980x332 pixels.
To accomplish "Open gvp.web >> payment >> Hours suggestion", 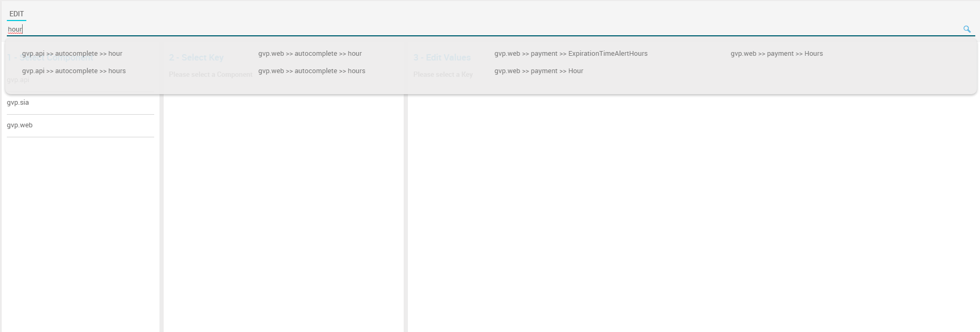I will (x=776, y=54).
